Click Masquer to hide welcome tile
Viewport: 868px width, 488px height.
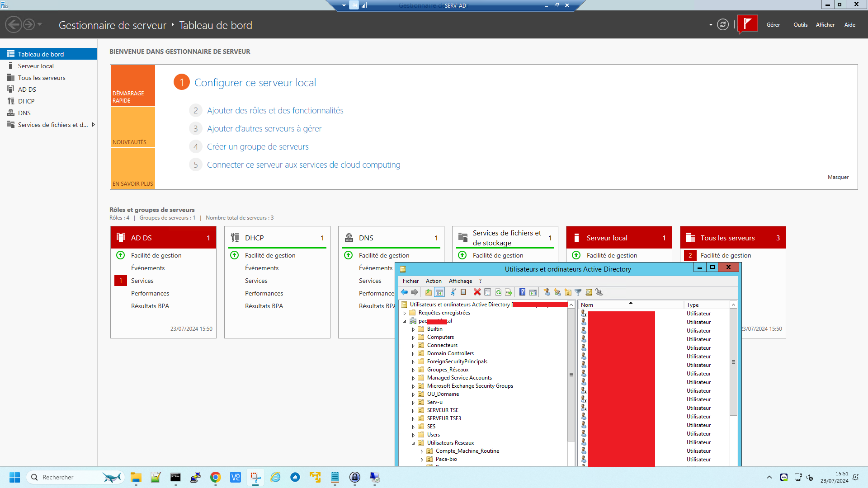coord(838,177)
